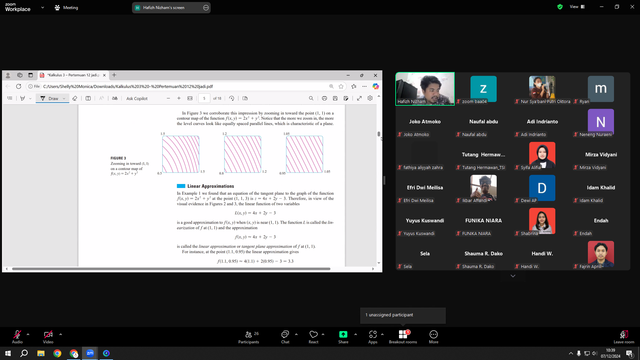Click the PDF page number field

[204, 98]
